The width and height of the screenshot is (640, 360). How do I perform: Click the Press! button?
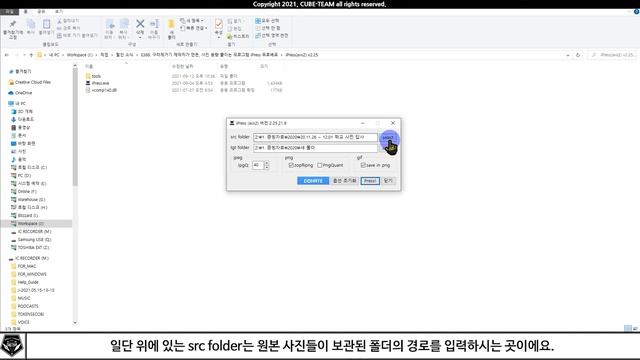[370, 180]
